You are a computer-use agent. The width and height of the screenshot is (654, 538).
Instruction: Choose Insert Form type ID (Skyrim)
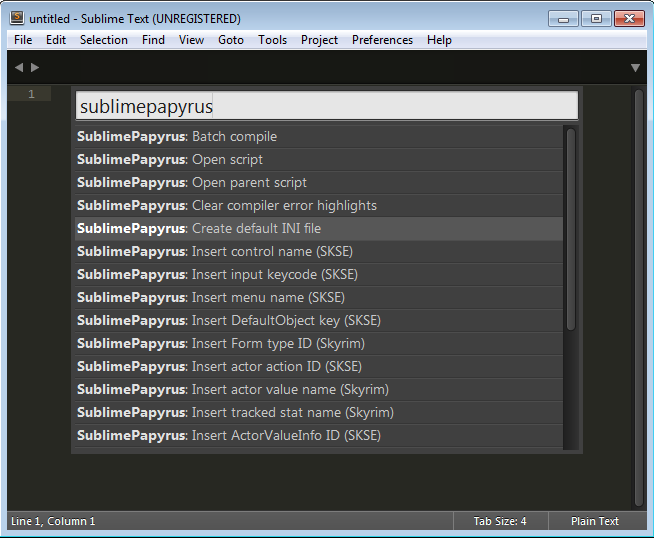(319, 343)
